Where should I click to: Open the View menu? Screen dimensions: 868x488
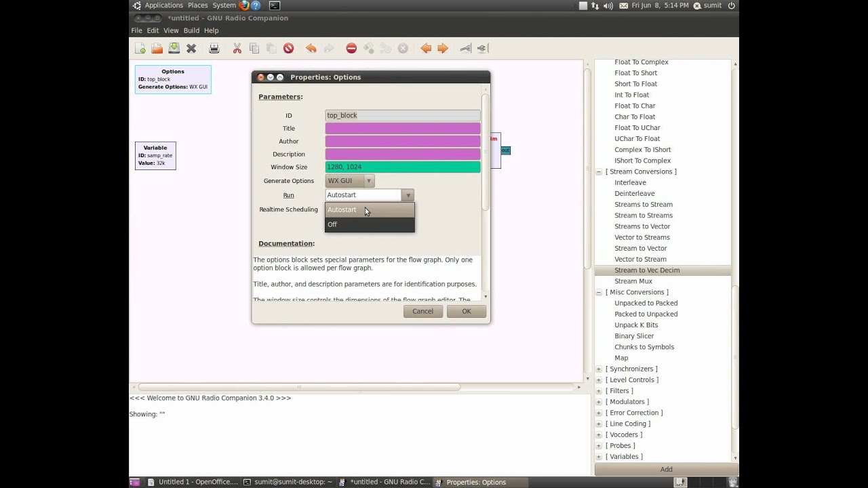click(x=171, y=30)
